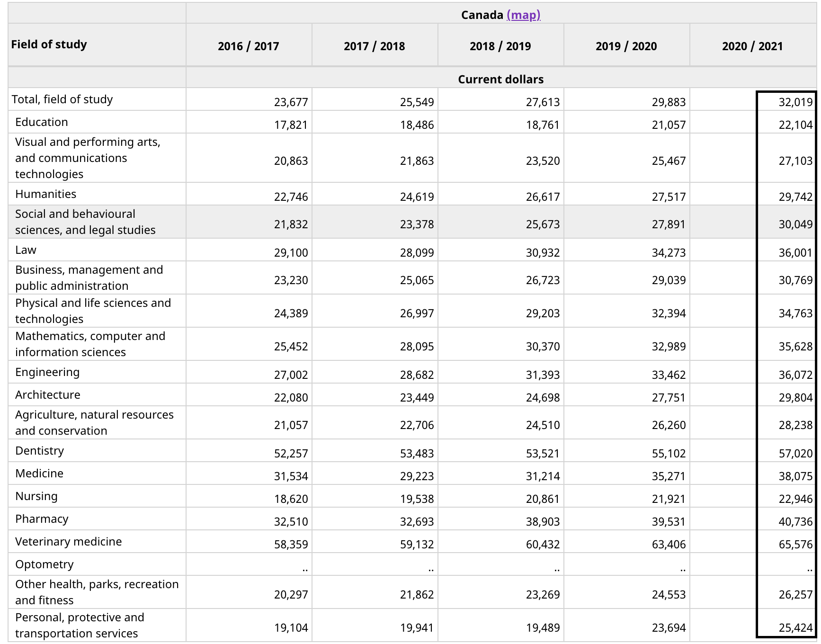Select Mathematics value 35,628
821x644 pixels.
coord(795,346)
